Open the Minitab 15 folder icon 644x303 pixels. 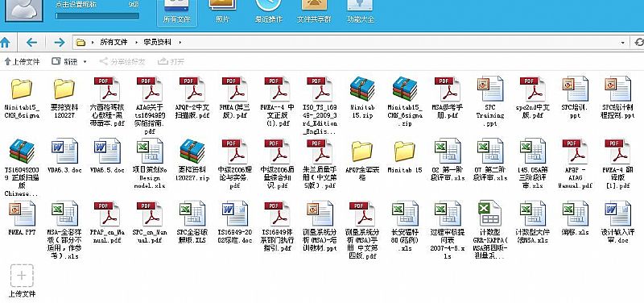point(405,151)
